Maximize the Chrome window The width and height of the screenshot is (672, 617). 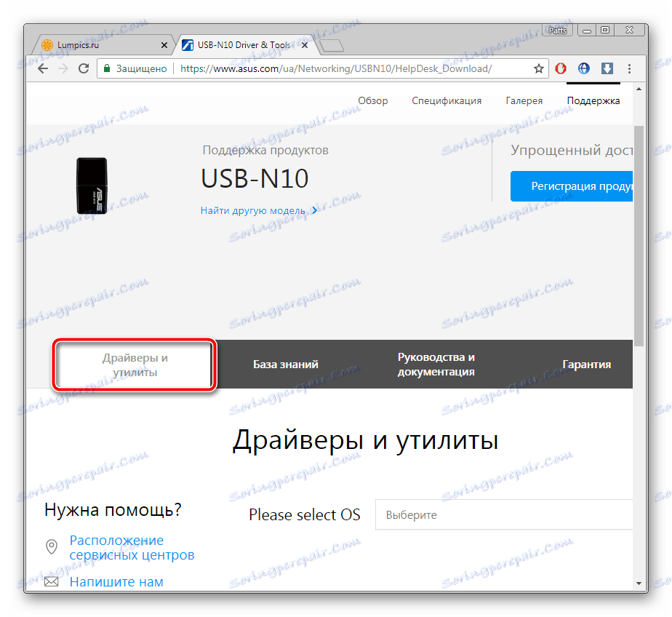pos(604,31)
